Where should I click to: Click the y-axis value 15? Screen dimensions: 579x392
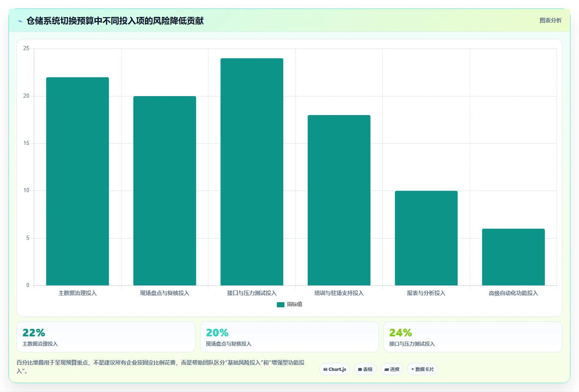point(26,143)
